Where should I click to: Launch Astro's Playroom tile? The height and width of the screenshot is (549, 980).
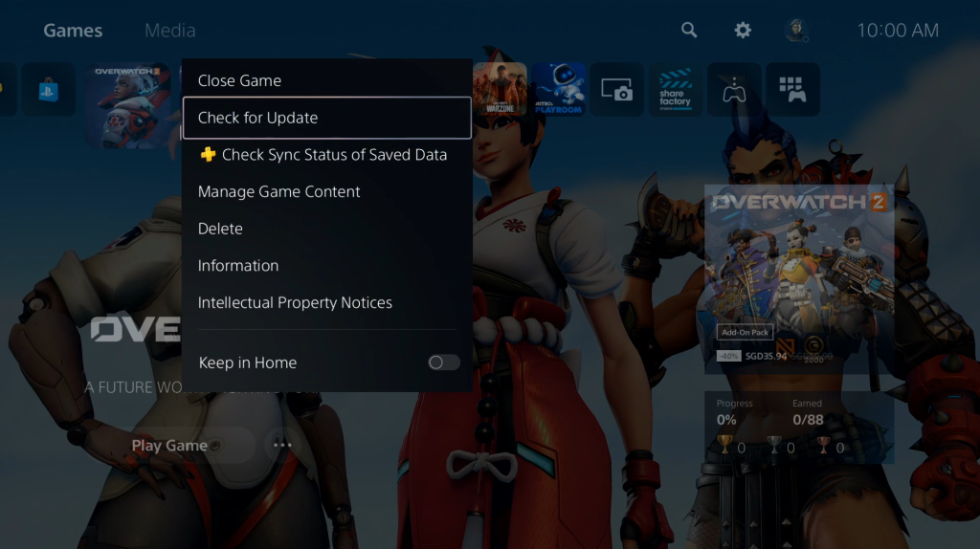pyautogui.click(x=559, y=89)
